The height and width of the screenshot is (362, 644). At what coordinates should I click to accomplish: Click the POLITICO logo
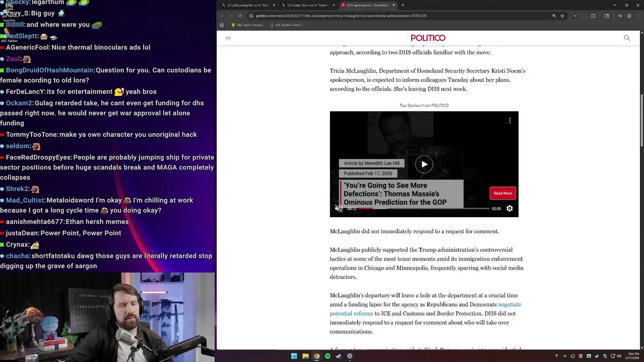point(428,38)
